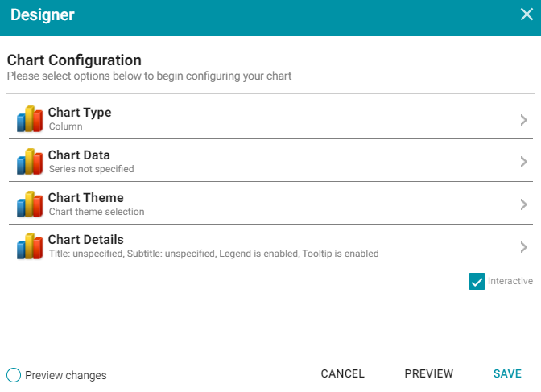
Task: Open the Chart Type menu item
Action: (x=270, y=118)
